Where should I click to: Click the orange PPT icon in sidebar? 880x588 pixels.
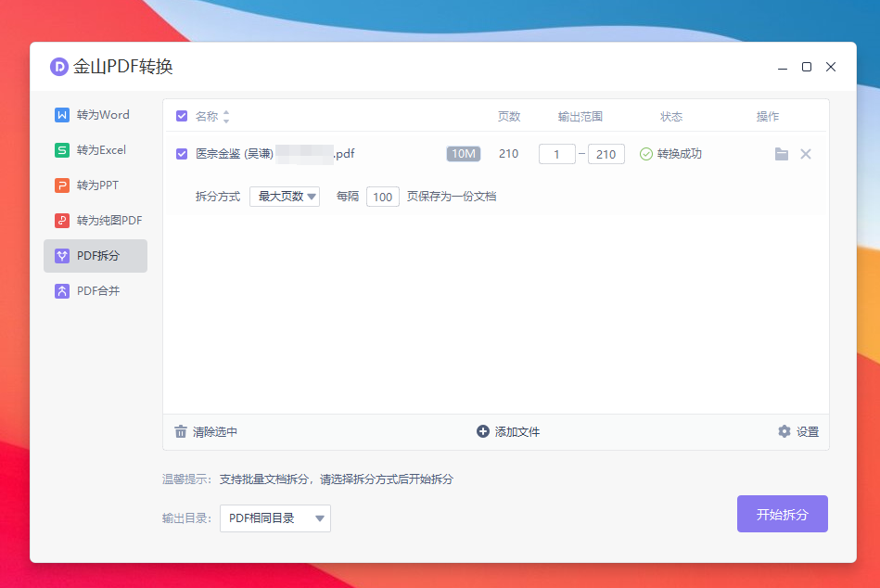(x=62, y=185)
